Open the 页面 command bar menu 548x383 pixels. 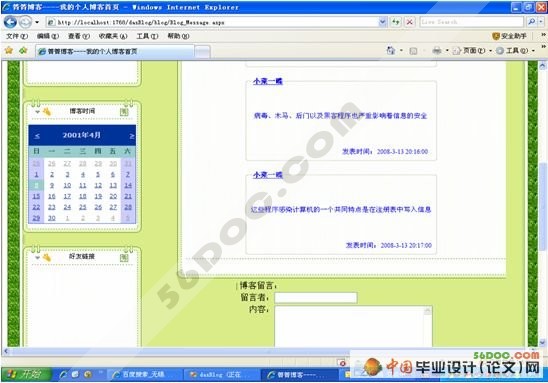tap(472, 51)
